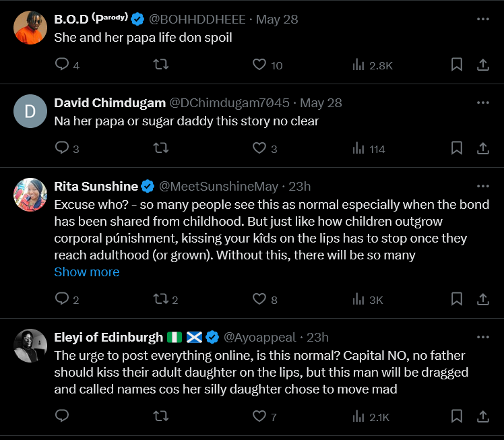
Task: Reply to B.O.D's tweet
Action: (x=62, y=65)
